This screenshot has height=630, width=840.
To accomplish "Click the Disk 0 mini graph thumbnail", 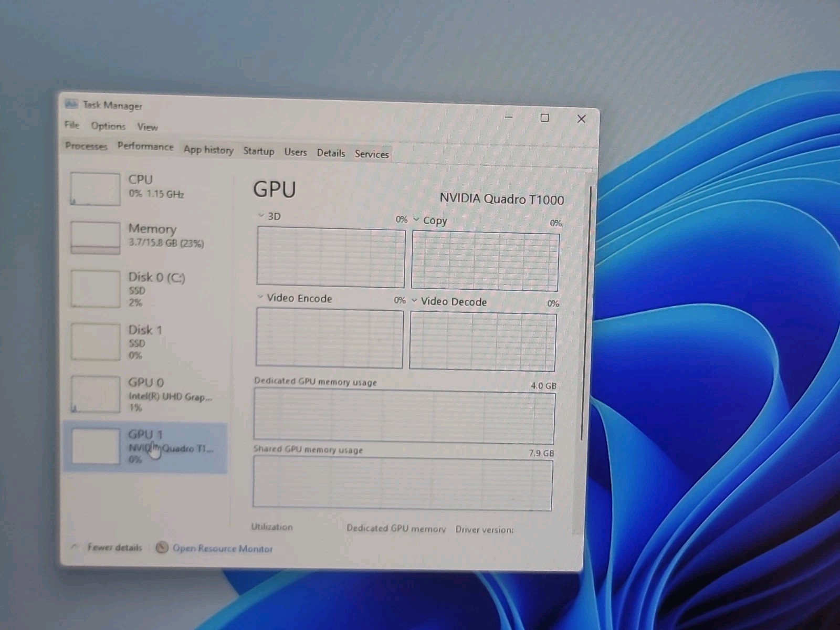I will click(x=95, y=289).
